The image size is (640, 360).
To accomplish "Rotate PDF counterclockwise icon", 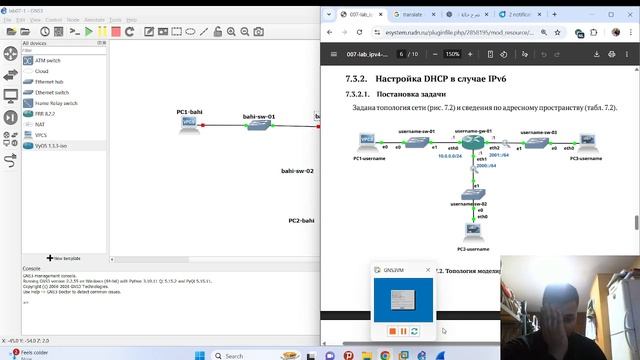I will 504,54.
